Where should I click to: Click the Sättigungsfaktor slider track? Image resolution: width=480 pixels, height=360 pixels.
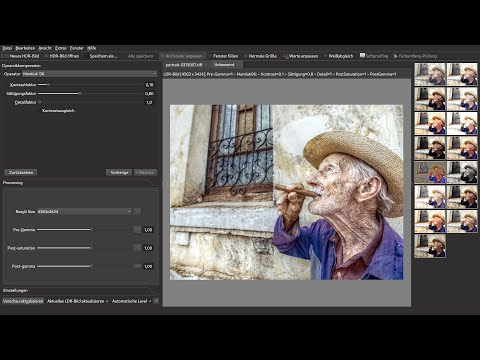tap(90, 94)
